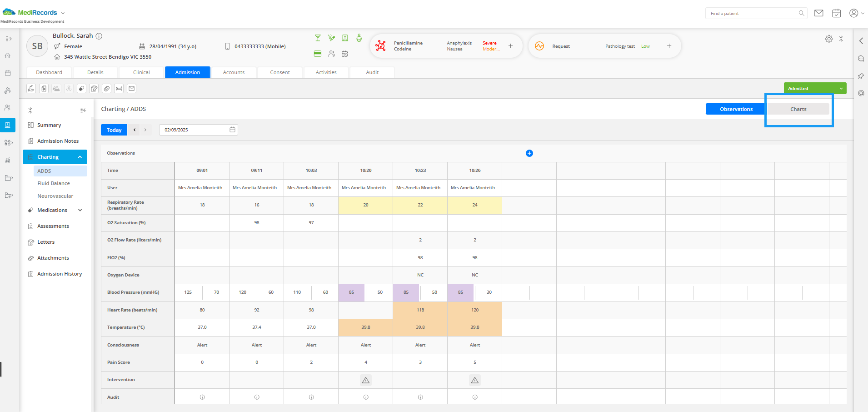868x412 pixels.
Task: Switch to the Charts view
Action: point(798,109)
